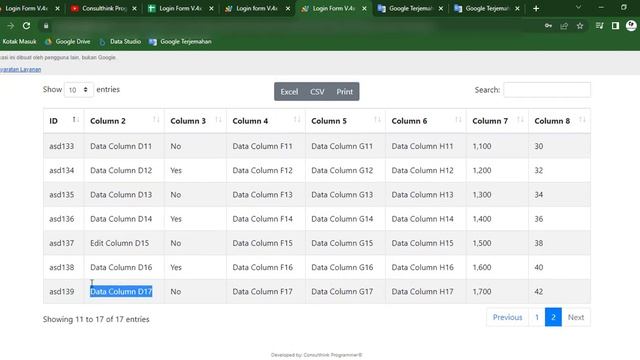
Task: Open a new browser tab
Action: pos(536,8)
